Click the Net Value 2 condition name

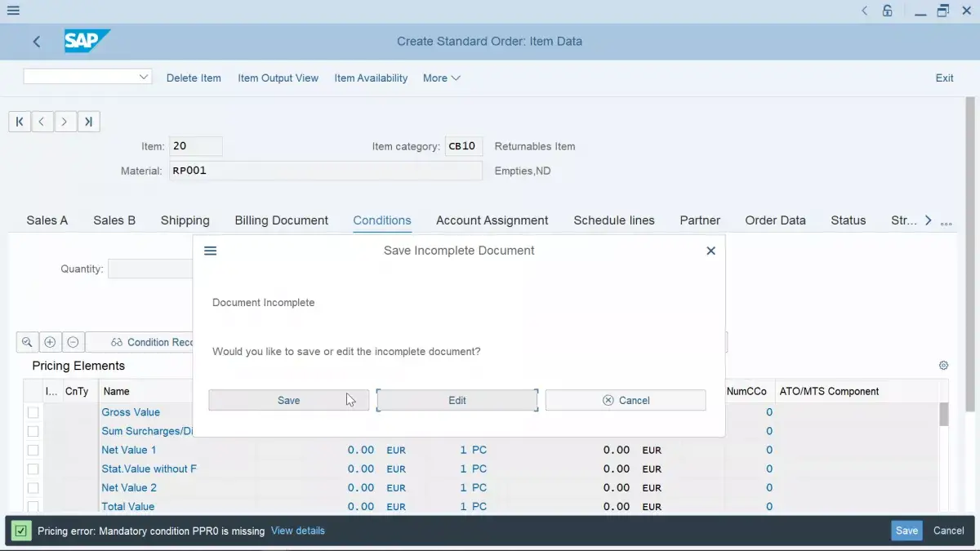click(129, 487)
